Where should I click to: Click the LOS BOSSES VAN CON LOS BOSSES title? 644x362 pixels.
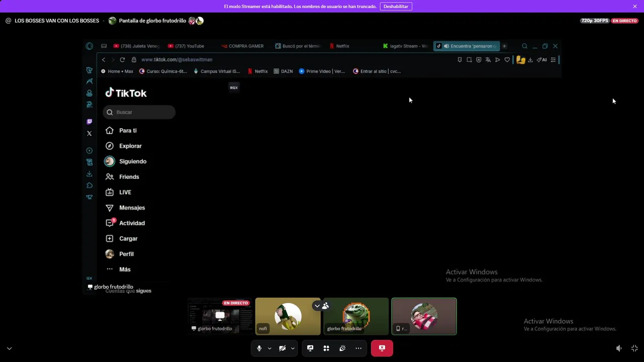(57, 21)
